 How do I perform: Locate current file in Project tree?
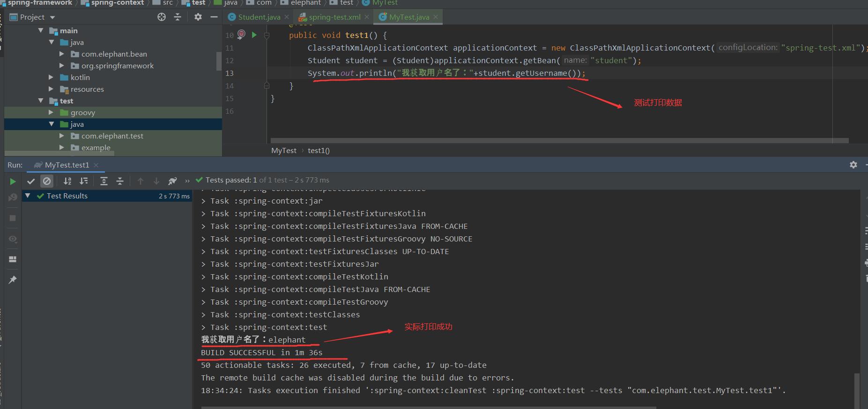pos(162,17)
